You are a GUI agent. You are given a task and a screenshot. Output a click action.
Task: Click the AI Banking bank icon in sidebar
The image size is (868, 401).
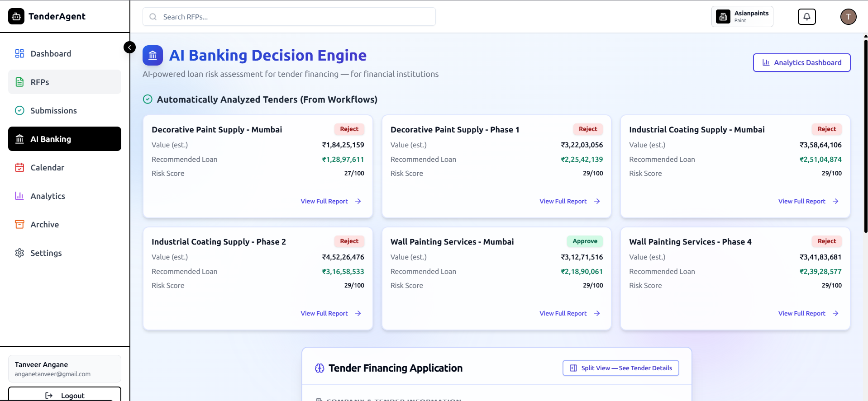(x=19, y=139)
